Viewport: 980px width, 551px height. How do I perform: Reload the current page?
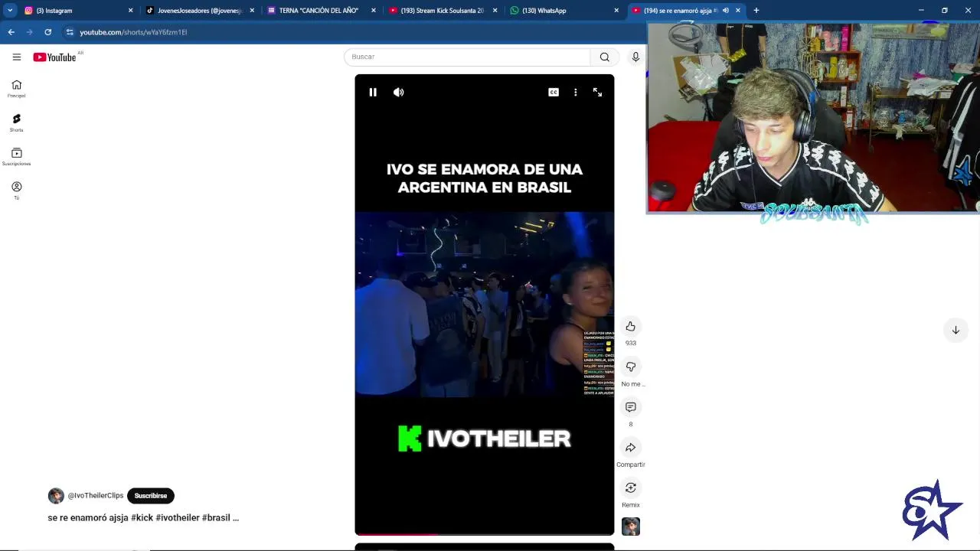click(x=47, y=32)
